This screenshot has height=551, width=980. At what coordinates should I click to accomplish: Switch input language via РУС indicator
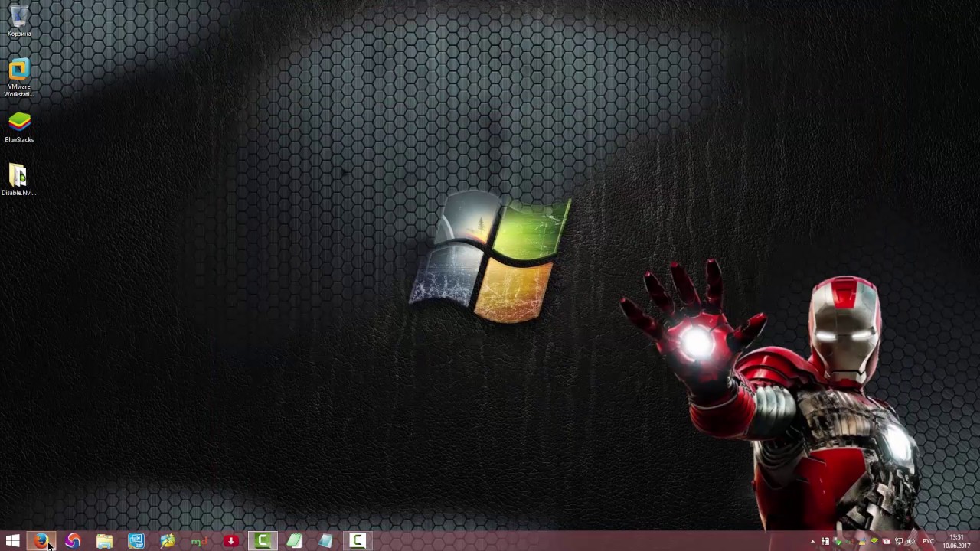[x=929, y=542]
